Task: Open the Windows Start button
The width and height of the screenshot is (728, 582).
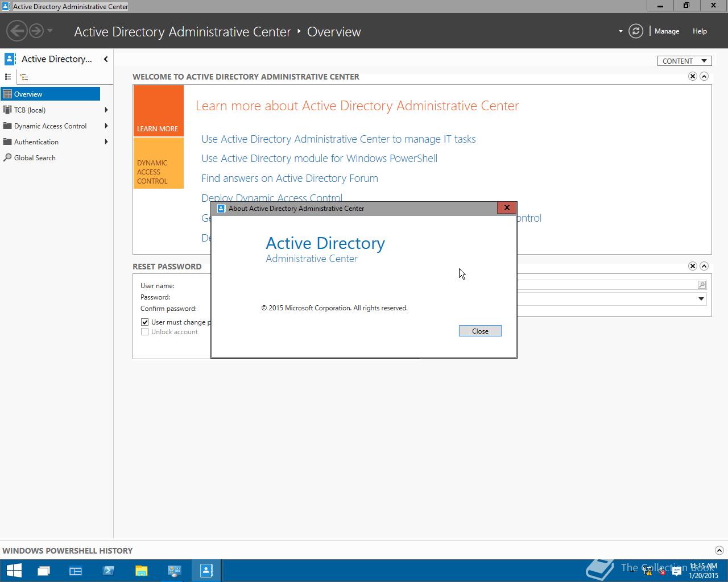Action: tap(14, 570)
